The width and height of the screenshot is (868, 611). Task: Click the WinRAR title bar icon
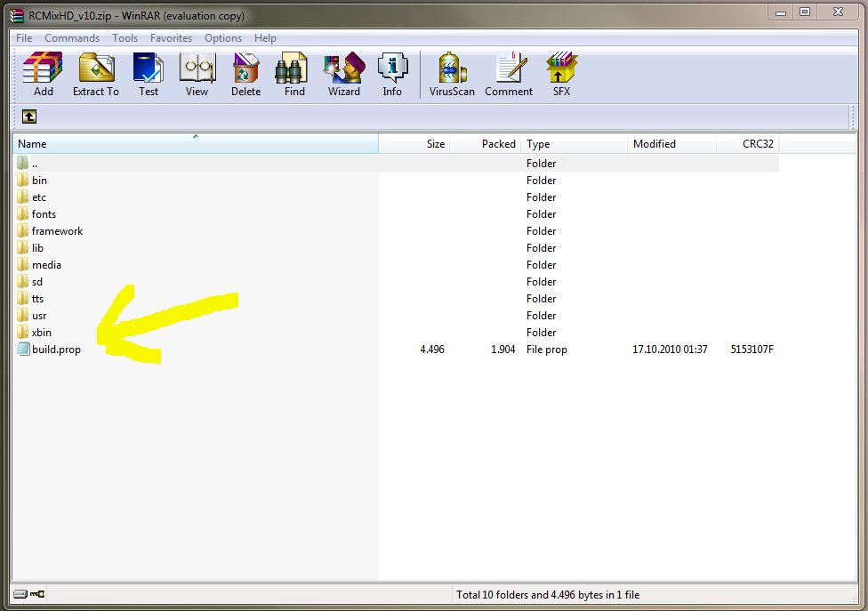pos(17,15)
